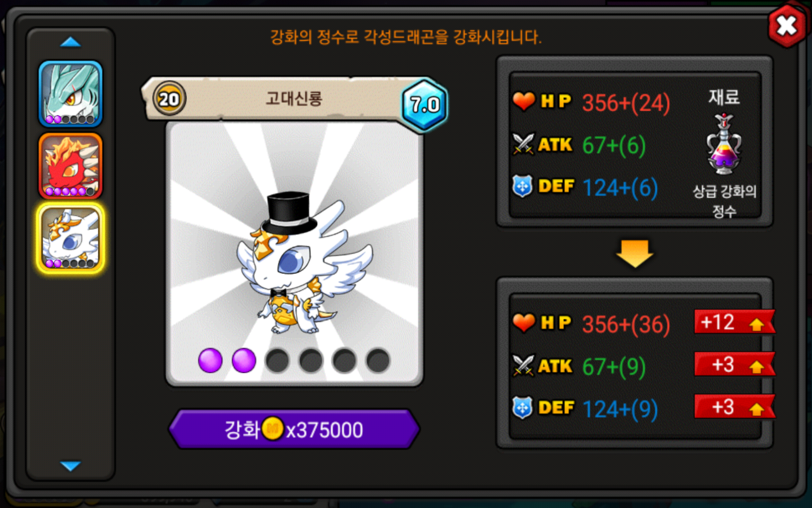Tap the 상급 강화의 정수 potion material icon
This screenshot has height=508, width=812.
click(724, 144)
